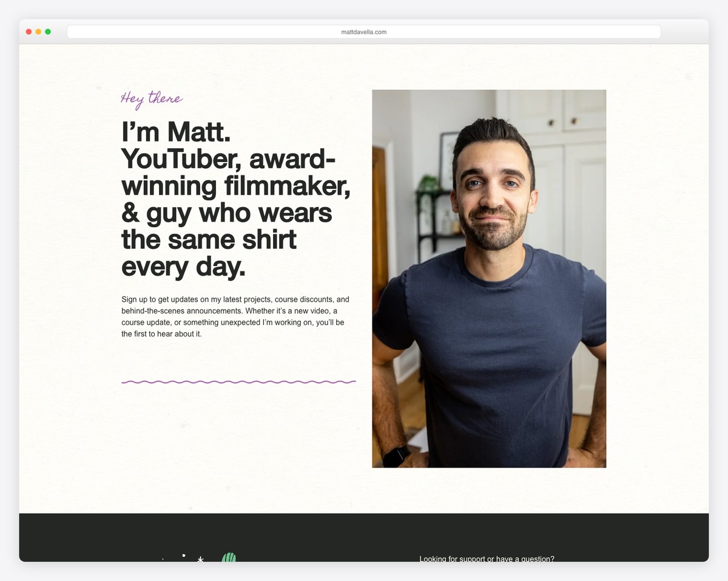The width and height of the screenshot is (728, 581).
Task: Click the small white dot near the sparkle
Action: [184, 555]
